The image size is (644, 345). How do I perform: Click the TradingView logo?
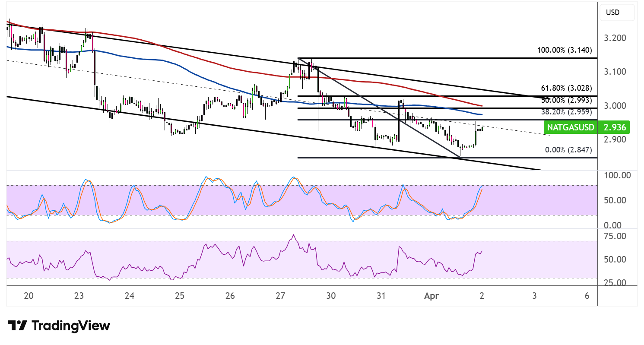[59, 325]
